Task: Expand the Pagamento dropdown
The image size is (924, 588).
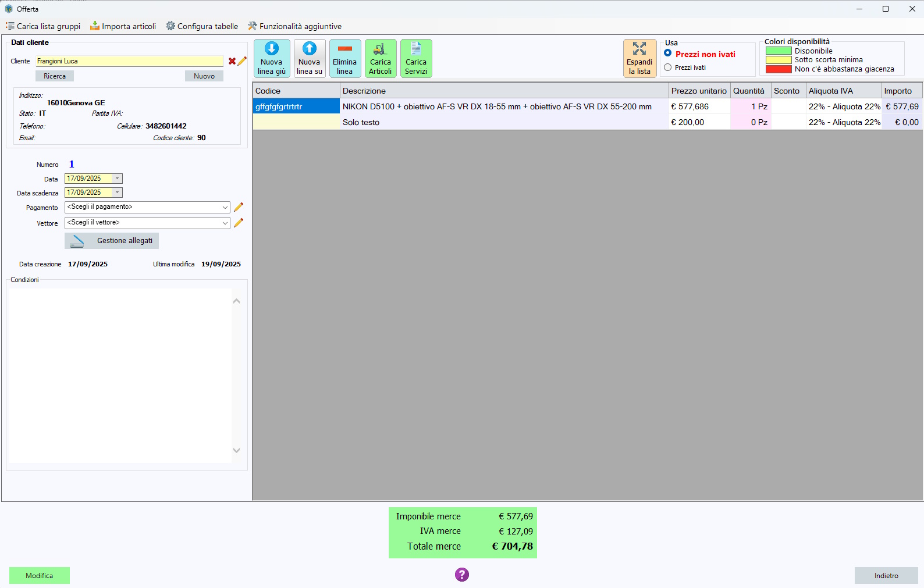Action: 225,207
